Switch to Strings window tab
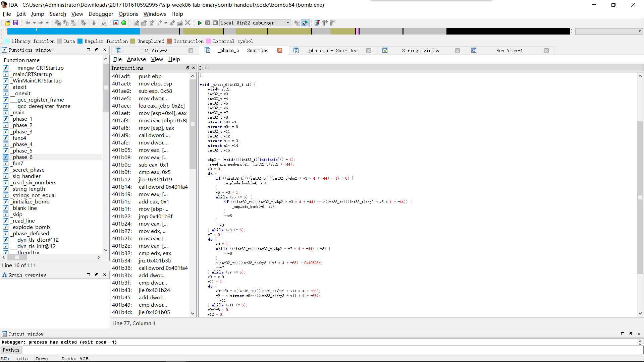Image resolution: width=644 pixels, height=362 pixels. tap(420, 51)
